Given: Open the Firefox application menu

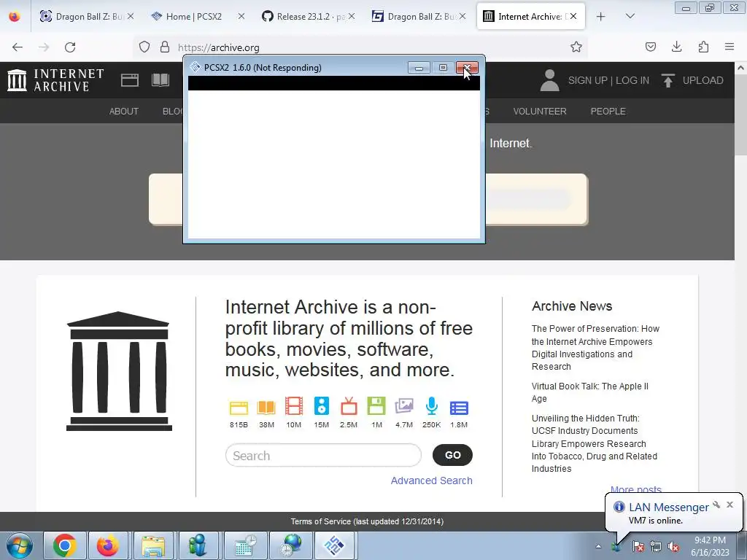Looking at the screenshot, I should pyautogui.click(x=729, y=47).
